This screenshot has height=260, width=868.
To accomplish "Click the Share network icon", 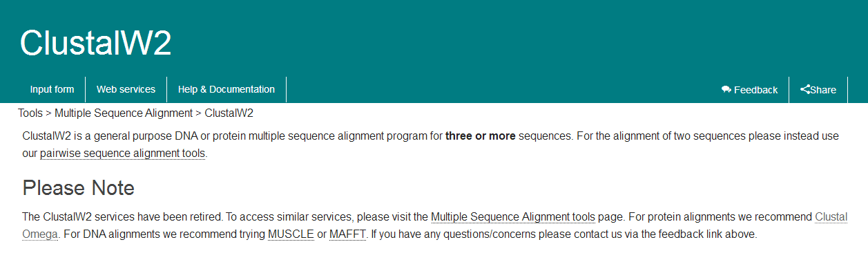I will pyautogui.click(x=805, y=89).
